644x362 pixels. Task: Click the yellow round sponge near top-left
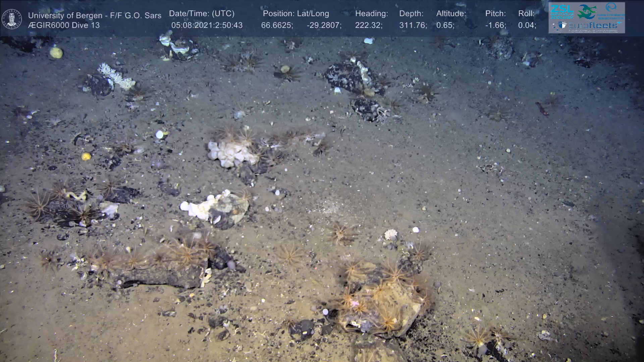click(56, 52)
